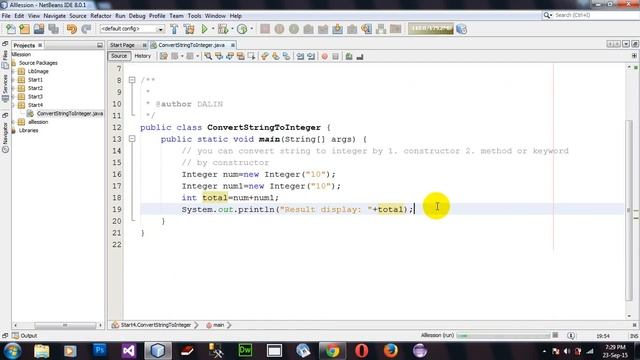The image size is (640, 360).
Task: Open Google Chrome from the taskbar
Action: tap(332, 351)
